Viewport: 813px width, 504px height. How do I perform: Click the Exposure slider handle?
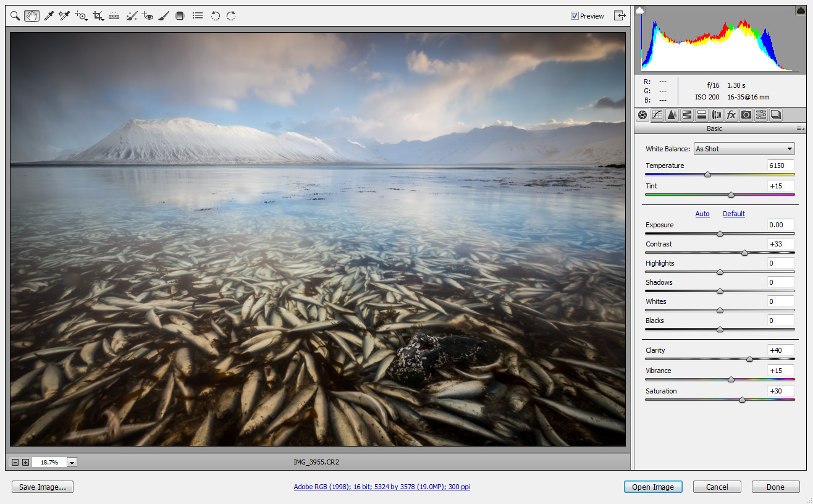pos(720,234)
